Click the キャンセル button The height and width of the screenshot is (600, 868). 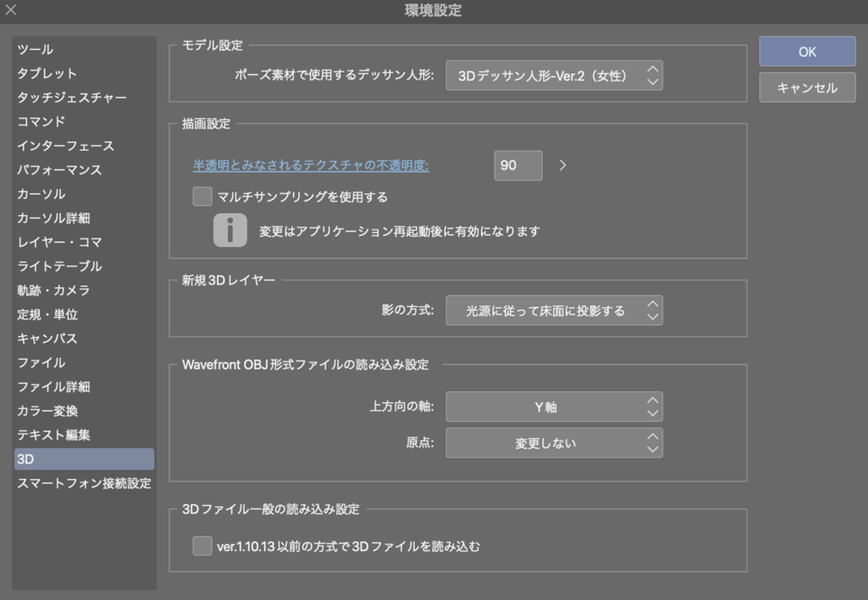(x=807, y=88)
